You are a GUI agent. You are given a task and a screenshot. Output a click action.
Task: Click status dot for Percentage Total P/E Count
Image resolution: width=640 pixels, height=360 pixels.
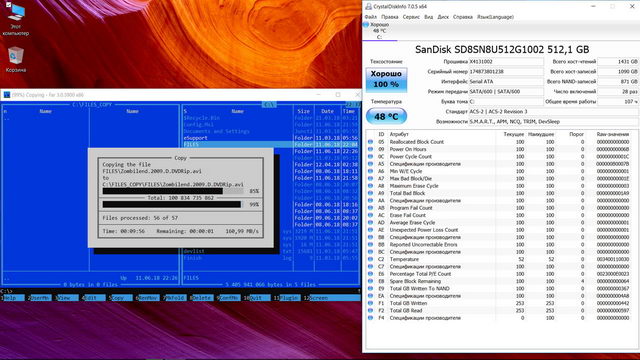[x=370, y=274]
